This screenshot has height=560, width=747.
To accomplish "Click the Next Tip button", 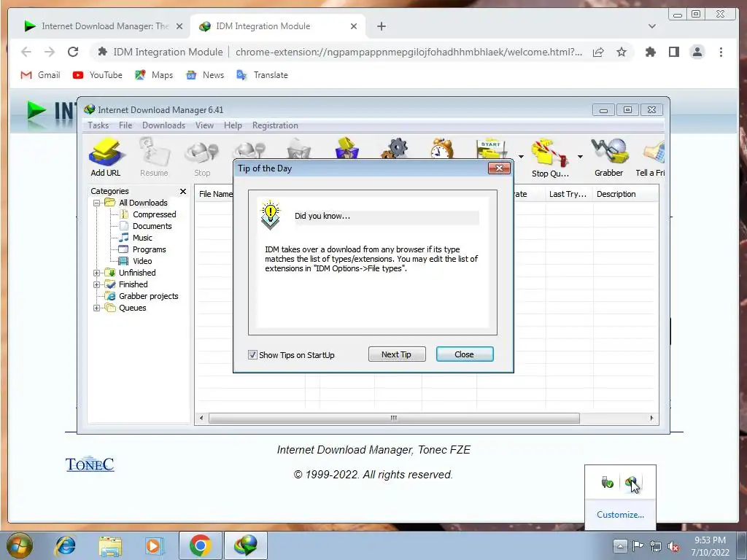I will coord(396,354).
